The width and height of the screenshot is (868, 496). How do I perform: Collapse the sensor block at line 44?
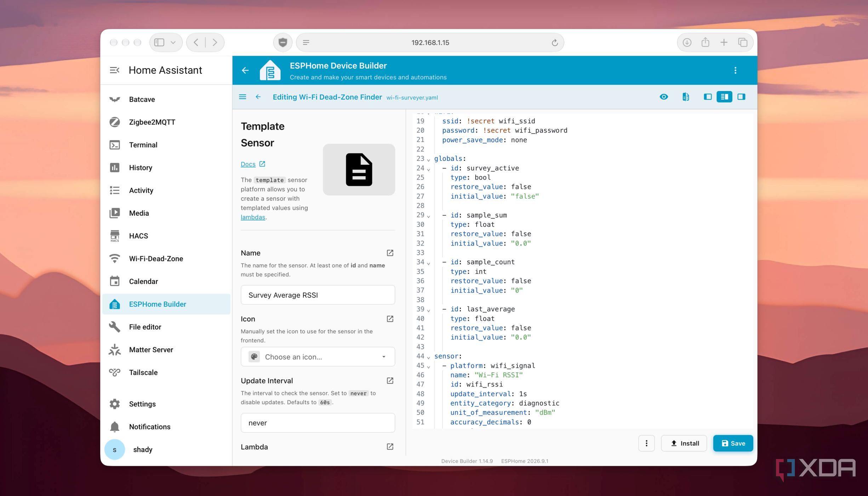point(428,357)
